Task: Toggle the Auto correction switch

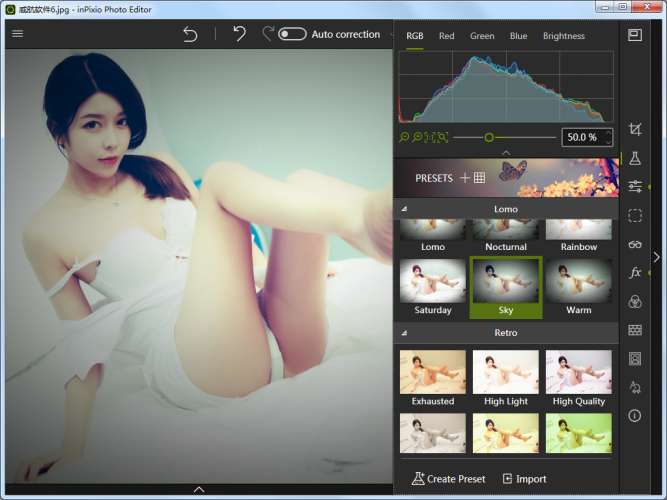Action: click(292, 34)
